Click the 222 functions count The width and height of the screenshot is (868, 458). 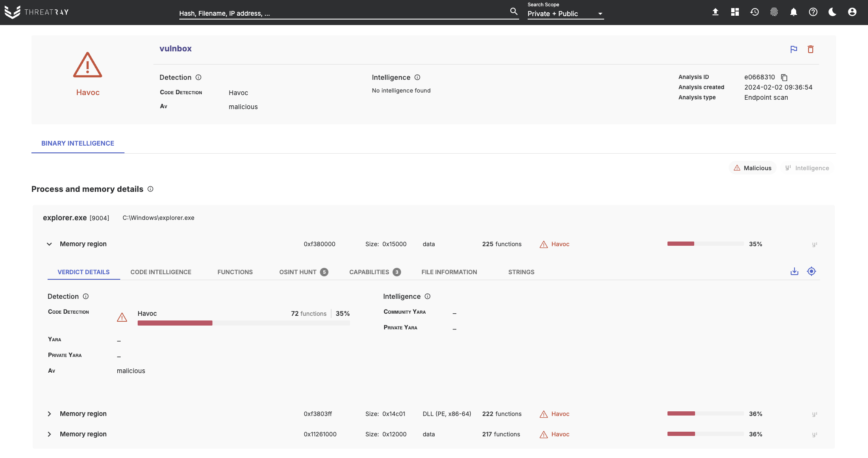(502, 414)
